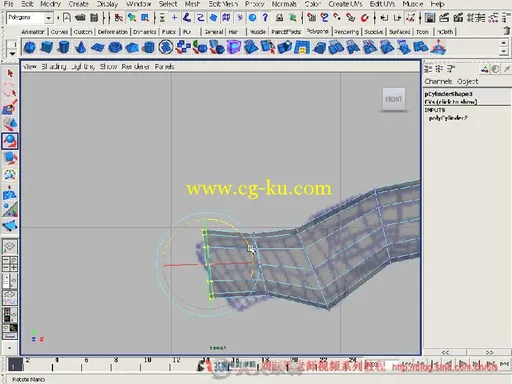Create a polygon cone from shelf
This screenshot has height=384, width=512.
80,47
